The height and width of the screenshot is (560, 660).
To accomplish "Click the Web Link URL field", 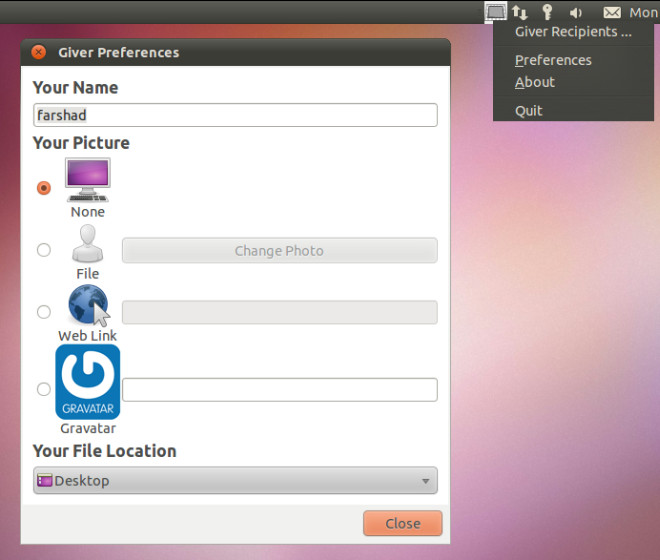I will pyautogui.click(x=279, y=312).
